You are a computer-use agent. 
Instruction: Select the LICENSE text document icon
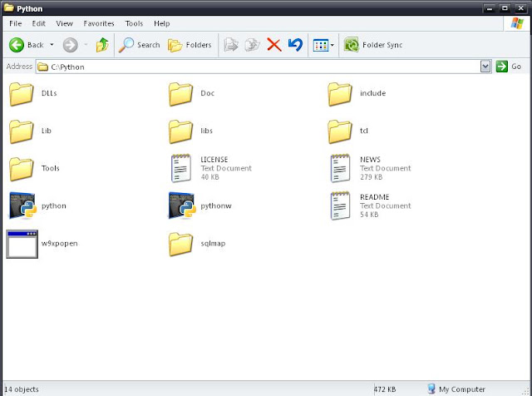(181, 168)
